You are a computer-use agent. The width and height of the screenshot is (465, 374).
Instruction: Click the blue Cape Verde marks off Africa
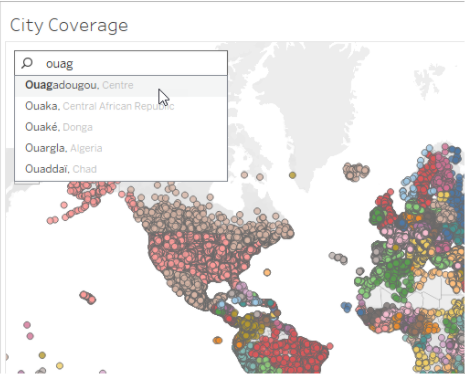pyautogui.click(x=347, y=307)
